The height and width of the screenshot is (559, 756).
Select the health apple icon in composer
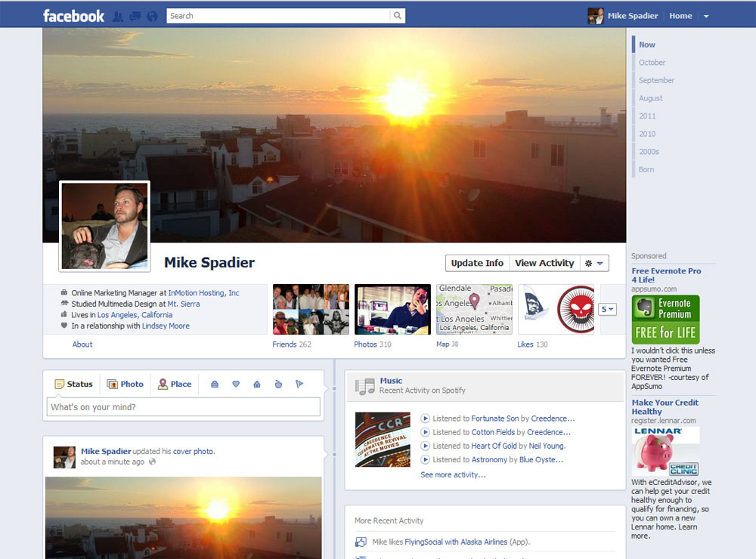[x=278, y=384]
